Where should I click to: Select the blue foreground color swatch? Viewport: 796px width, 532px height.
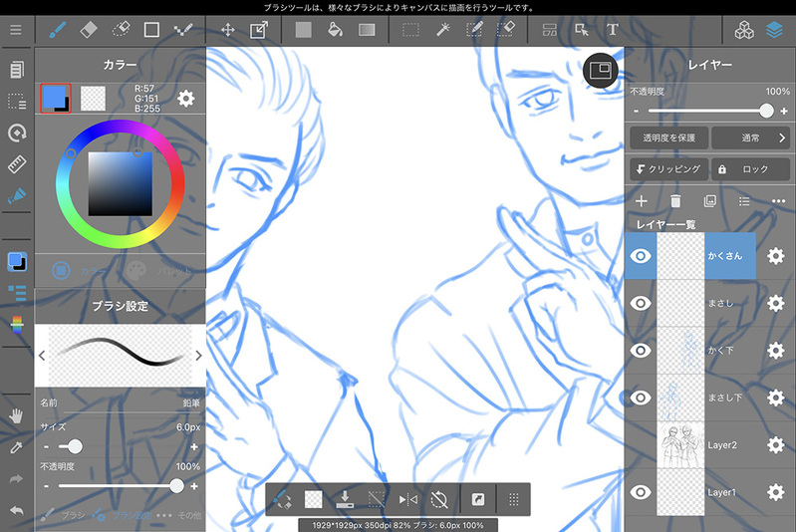[x=56, y=98]
